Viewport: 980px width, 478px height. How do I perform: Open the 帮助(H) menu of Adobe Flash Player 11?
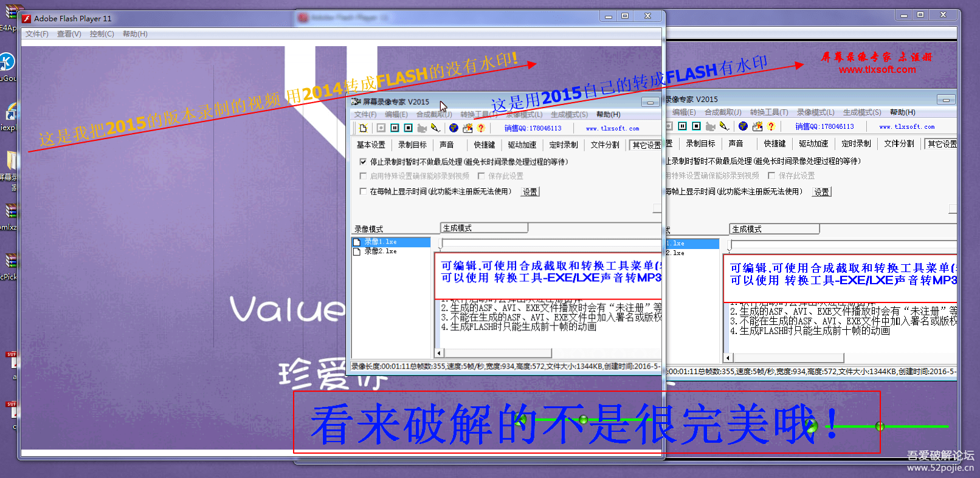click(x=135, y=34)
